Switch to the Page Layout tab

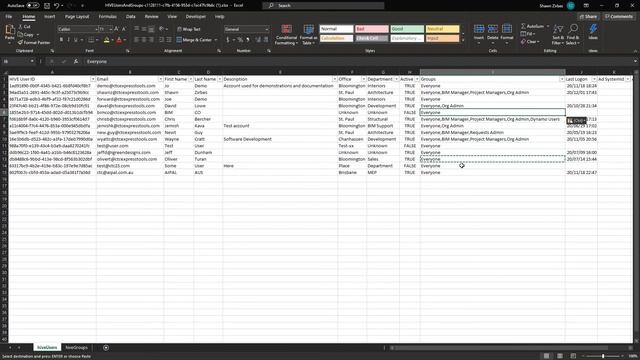pos(77,17)
